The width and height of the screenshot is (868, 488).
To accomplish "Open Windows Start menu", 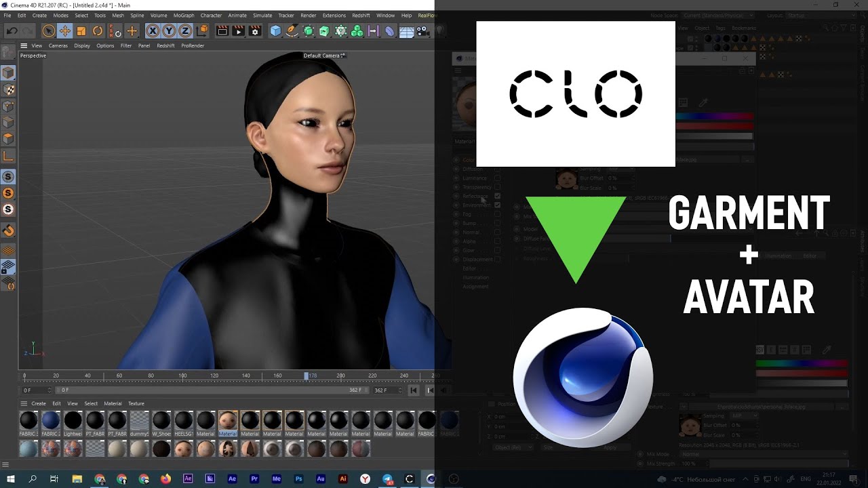I will (x=12, y=479).
